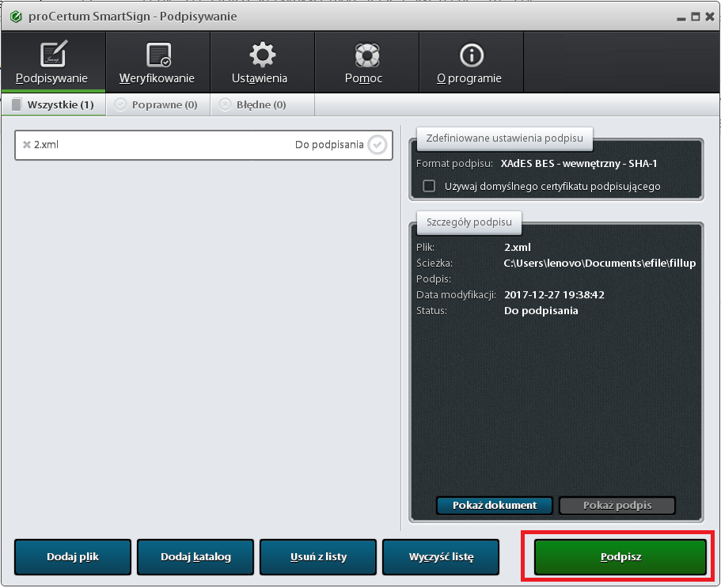Click the proCertum SmartSign logo icon
721x588 pixels.
16,17
